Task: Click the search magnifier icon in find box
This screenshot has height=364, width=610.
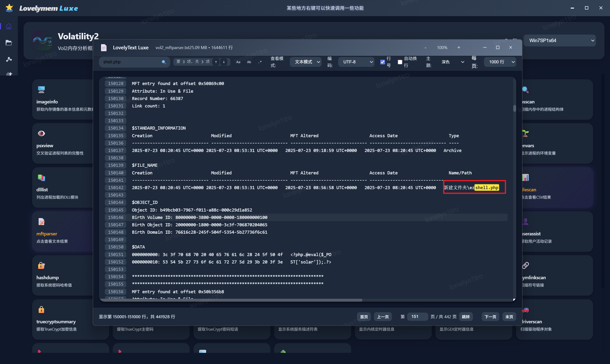Action: pos(164,62)
